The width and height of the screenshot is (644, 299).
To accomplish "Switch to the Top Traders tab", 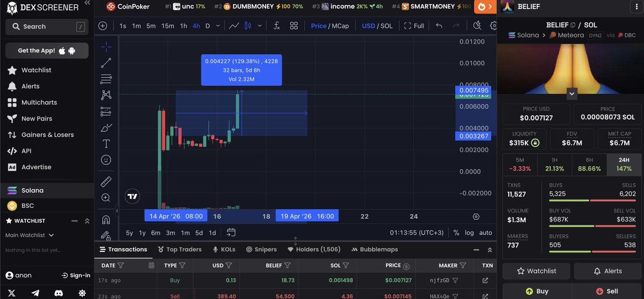I will click(180, 249).
